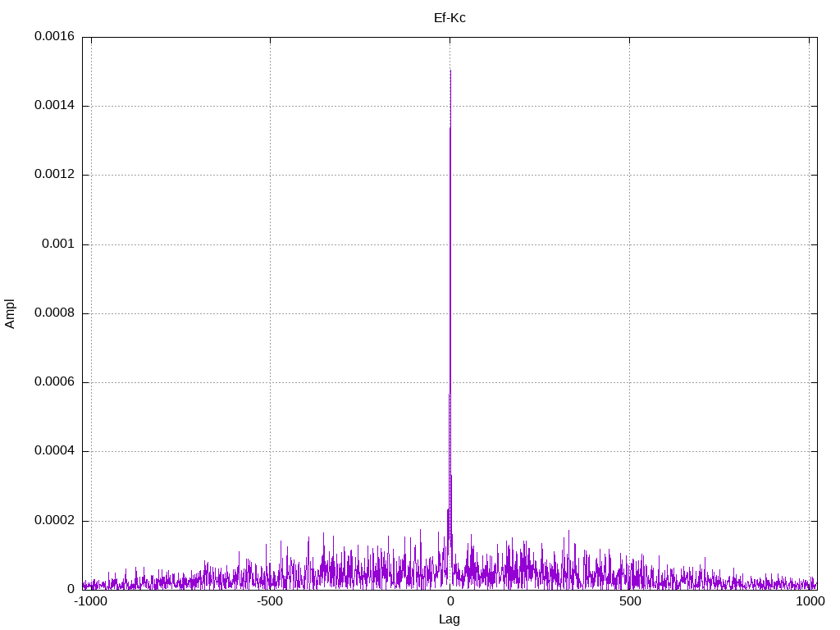Click the y-axis tick value 0.0006

point(54,382)
